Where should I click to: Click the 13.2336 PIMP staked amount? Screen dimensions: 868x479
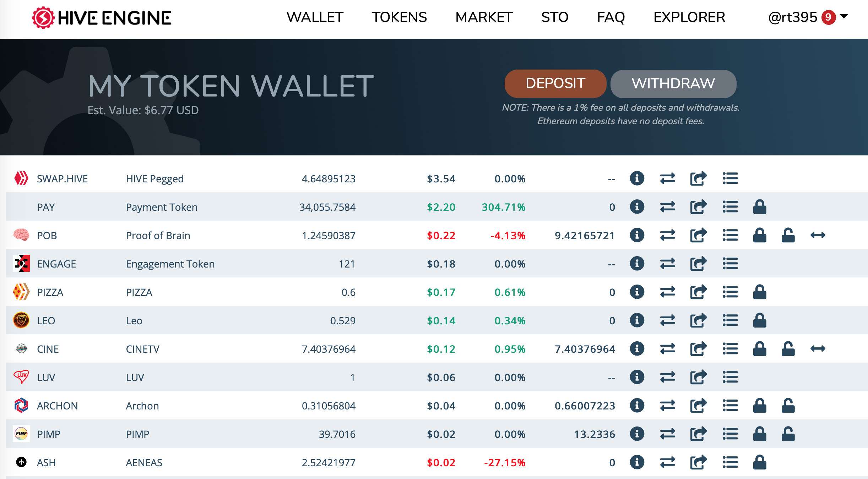click(595, 434)
